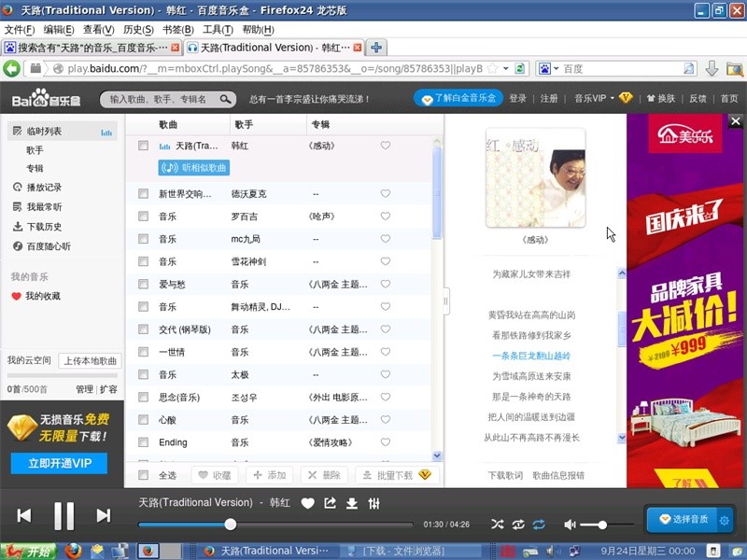The height and width of the screenshot is (560, 747).
Task: Select the checkbox for 爱与愁
Action: pyautogui.click(x=143, y=284)
